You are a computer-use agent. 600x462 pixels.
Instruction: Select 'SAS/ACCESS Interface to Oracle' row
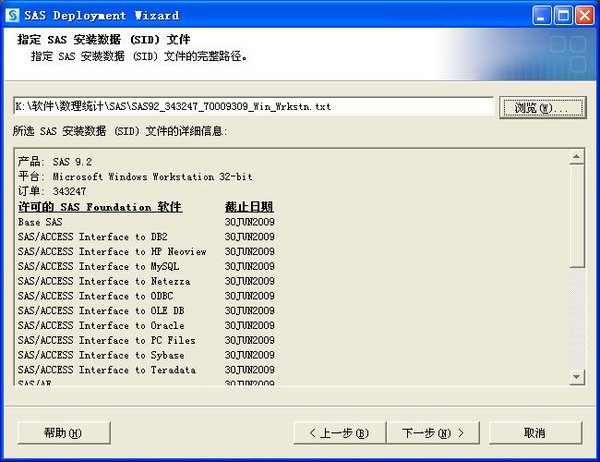(146, 326)
